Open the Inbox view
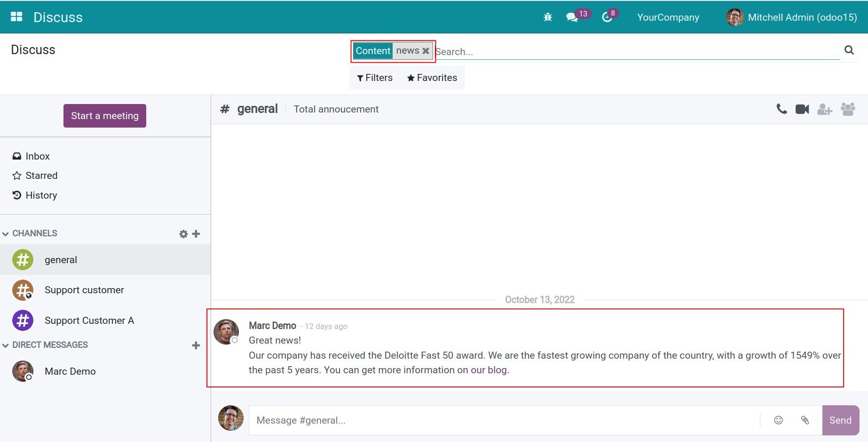Image resolution: width=868 pixels, height=442 pixels. coord(38,156)
